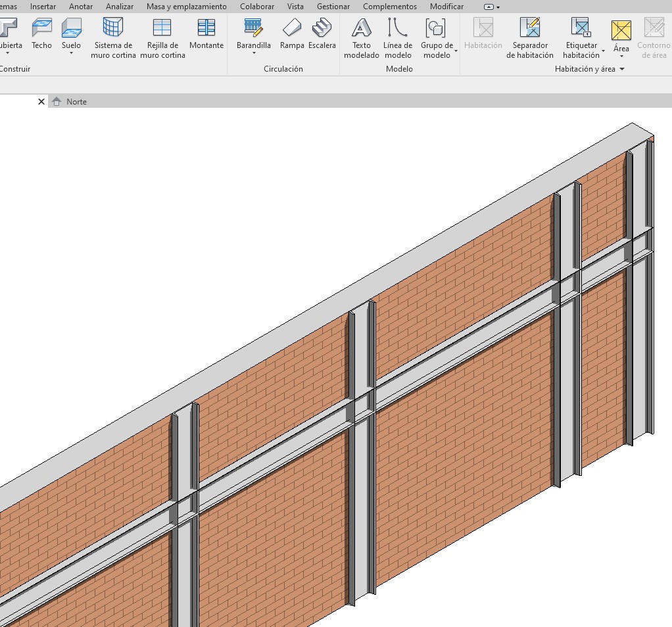Screen dimensions: 672x627
Task: Open the Grupo de modelo dropdown
Action: coord(456,51)
